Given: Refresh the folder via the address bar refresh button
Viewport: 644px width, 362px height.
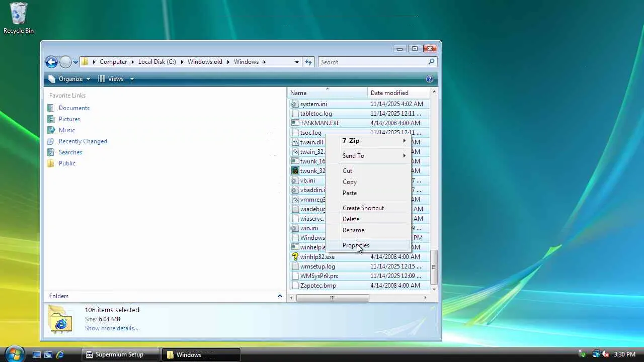Looking at the screenshot, I should 308,62.
